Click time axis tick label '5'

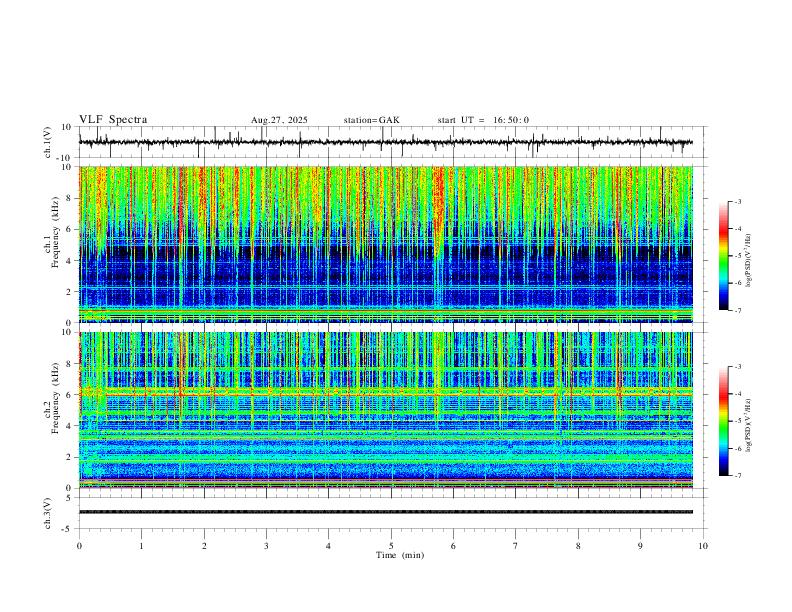point(391,546)
